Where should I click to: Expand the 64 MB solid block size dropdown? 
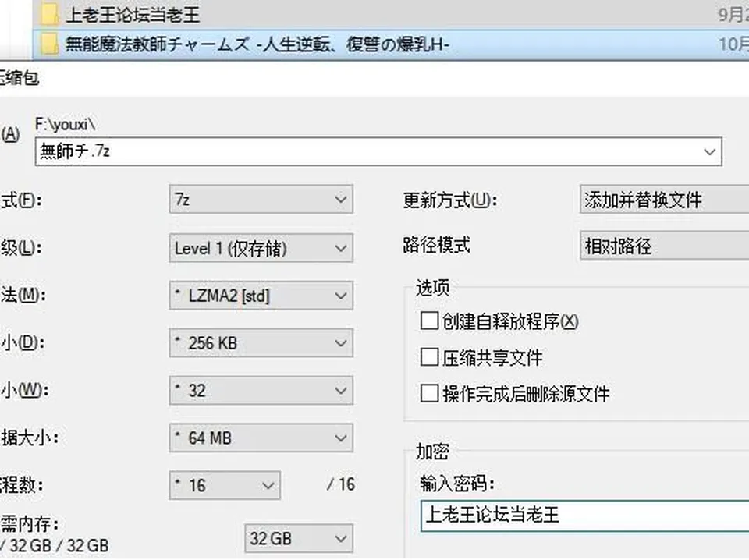click(x=261, y=438)
